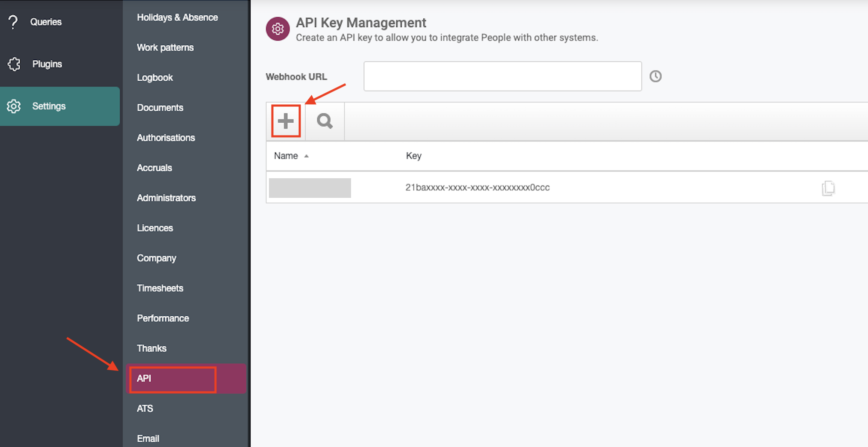Click the plus icon to add API key
This screenshot has width=868, height=447.
[x=286, y=121]
